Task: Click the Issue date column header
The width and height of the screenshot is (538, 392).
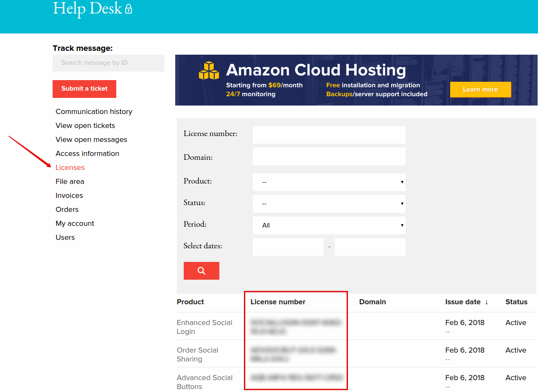Action: (463, 302)
